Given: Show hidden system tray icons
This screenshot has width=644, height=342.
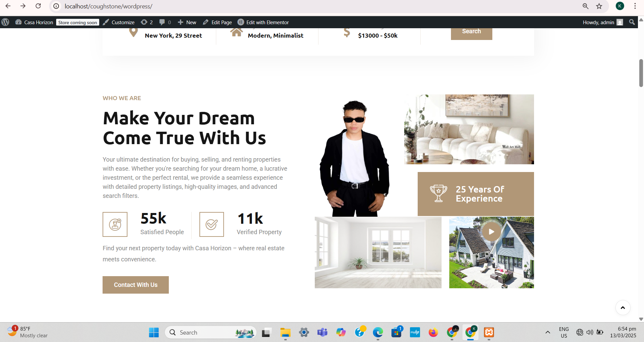Looking at the screenshot, I should pos(547,332).
